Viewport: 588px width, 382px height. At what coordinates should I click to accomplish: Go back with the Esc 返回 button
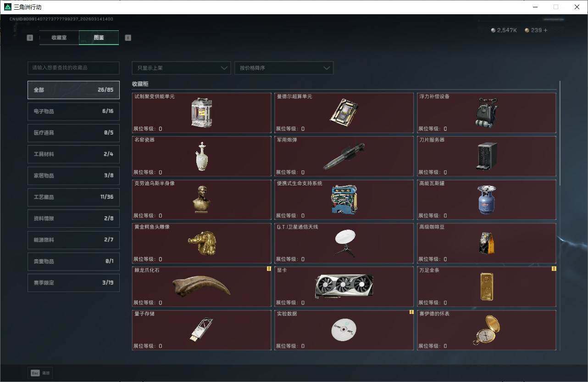click(40, 373)
